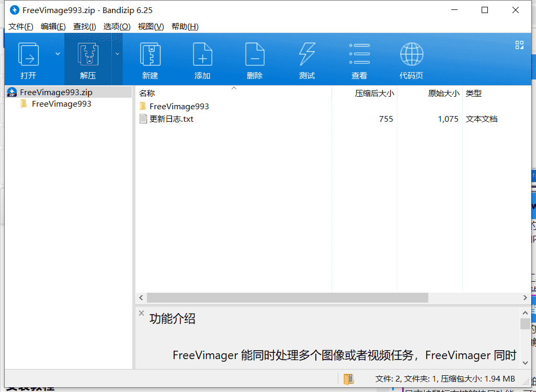Click the zip icon beside FreeVimage993.zip in tree

(x=12, y=93)
